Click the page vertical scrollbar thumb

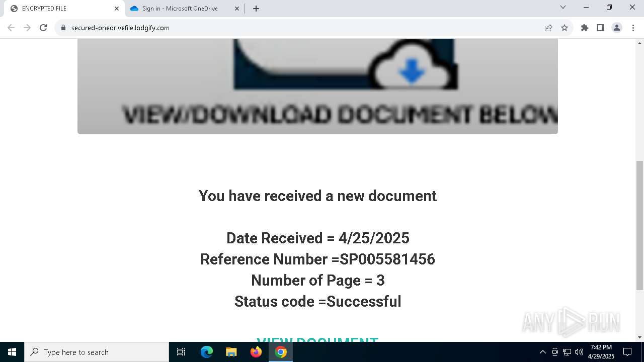pos(639,225)
